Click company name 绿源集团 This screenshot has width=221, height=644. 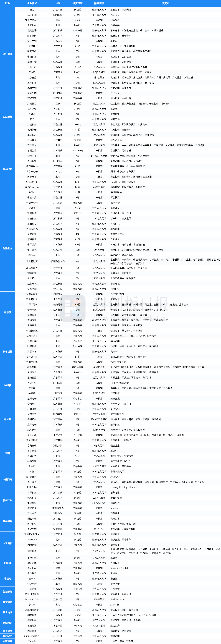click(x=32, y=367)
